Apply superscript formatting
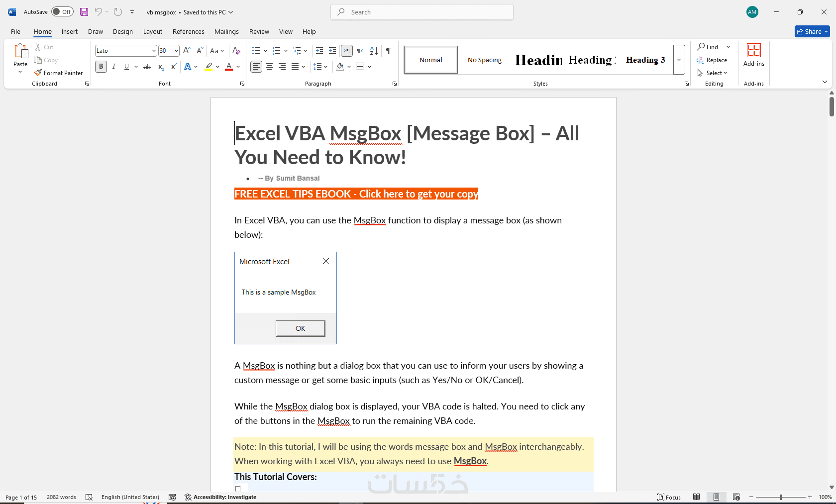This screenshot has width=836, height=504. coord(174,67)
